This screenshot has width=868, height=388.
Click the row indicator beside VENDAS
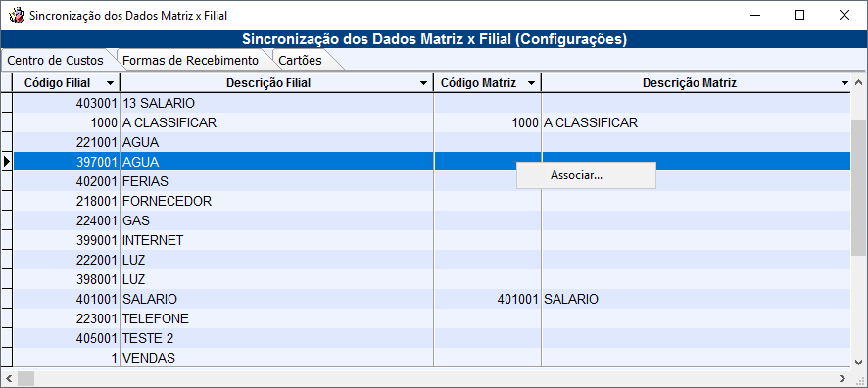7,358
